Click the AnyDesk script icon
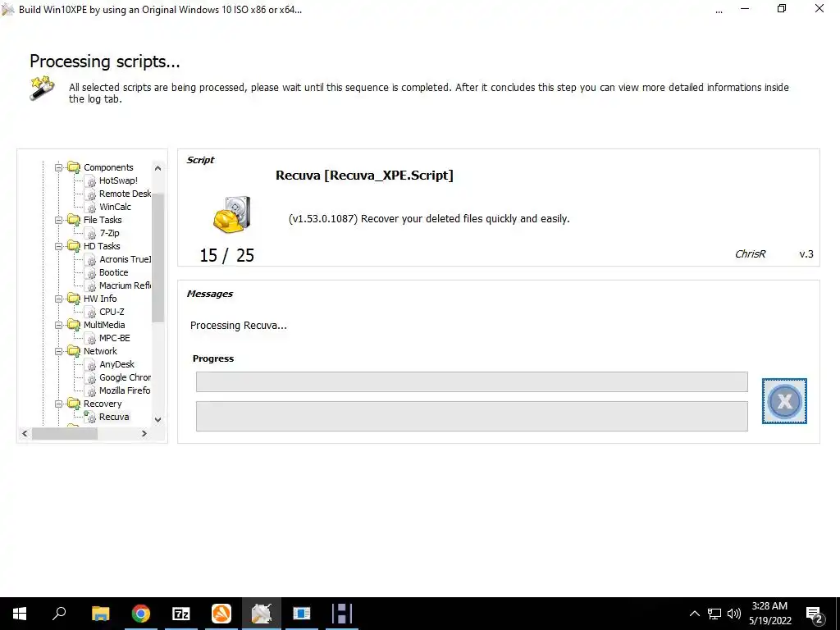840x630 pixels. (90, 365)
